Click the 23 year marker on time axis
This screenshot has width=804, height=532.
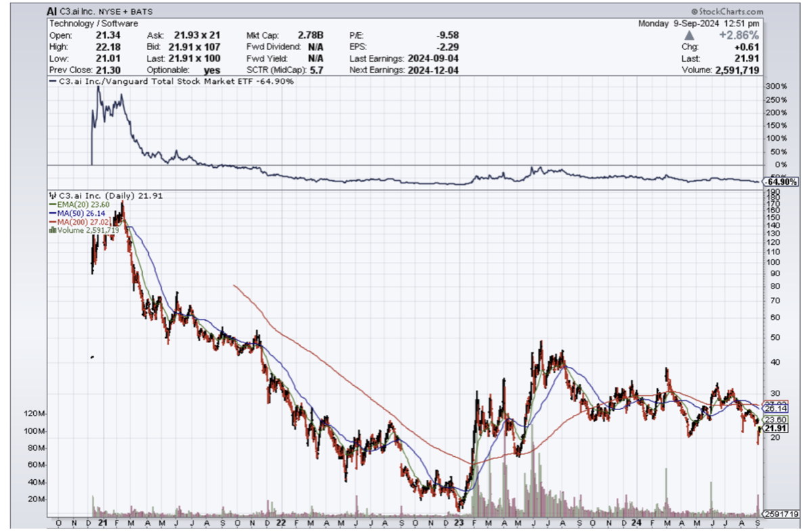459,523
